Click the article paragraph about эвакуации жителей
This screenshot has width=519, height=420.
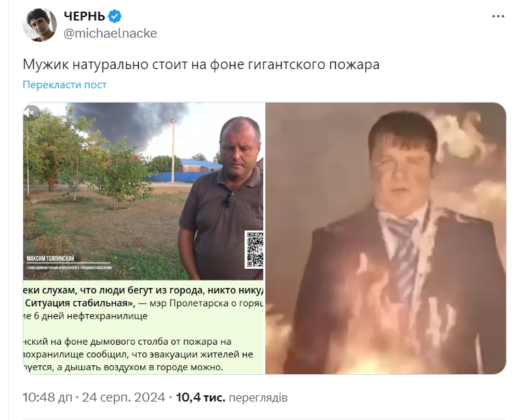tap(138, 354)
